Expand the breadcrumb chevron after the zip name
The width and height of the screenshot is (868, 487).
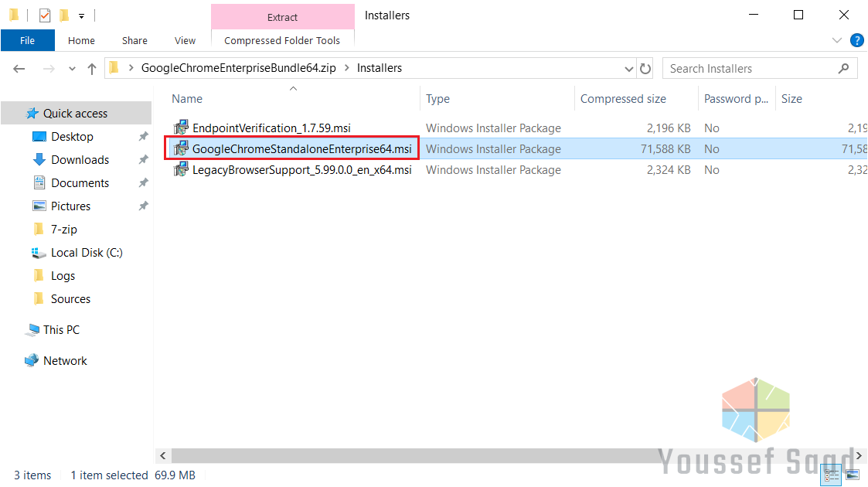pyautogui.click(x=346, y=68)
